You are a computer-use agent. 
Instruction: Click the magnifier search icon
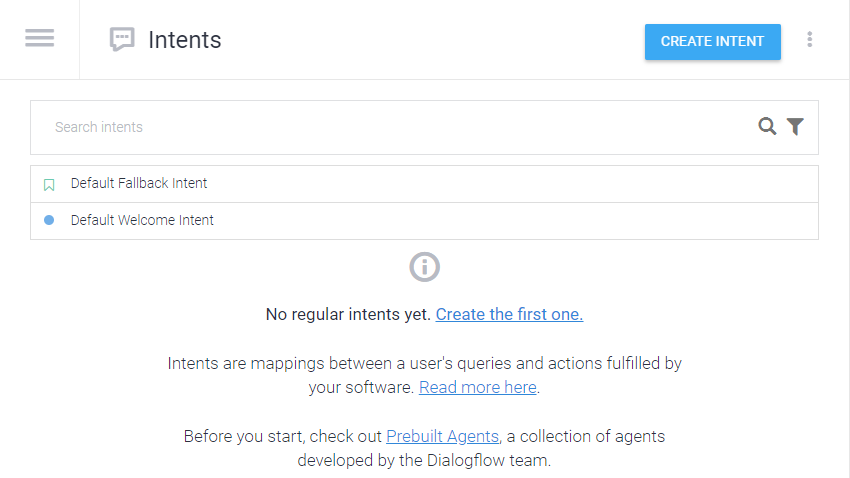(x=767, y=126)
